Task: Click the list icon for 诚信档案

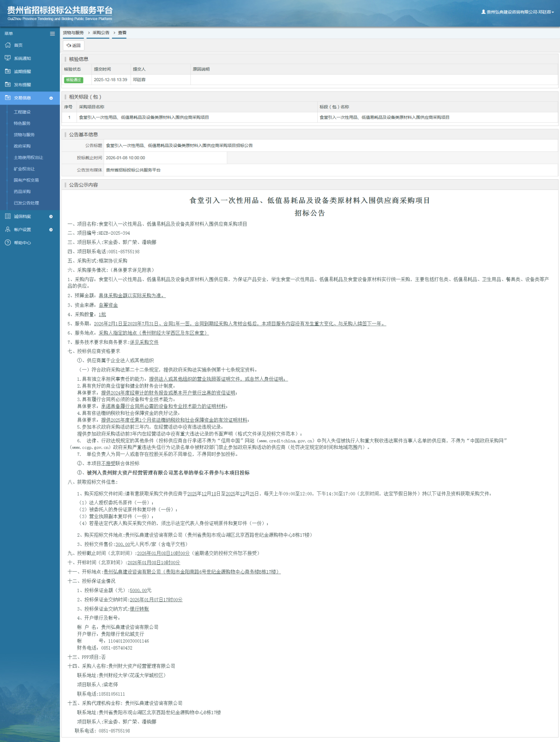Action: pyautogui.click(x=7, y=217)
